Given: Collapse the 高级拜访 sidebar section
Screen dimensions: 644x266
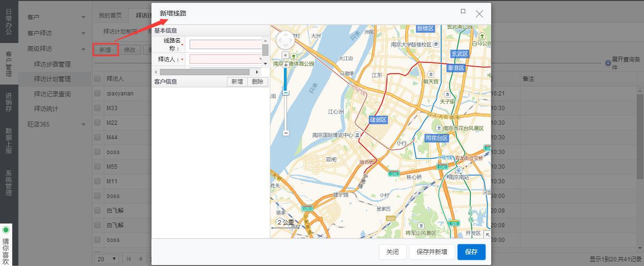Looking at the screenshot, I should click(x=83, y=49).
